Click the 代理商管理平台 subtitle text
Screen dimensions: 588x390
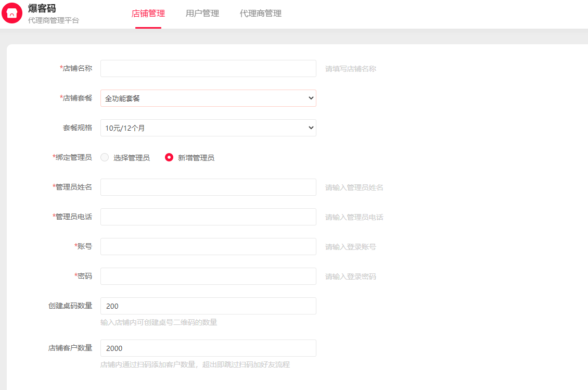(54, 21)
